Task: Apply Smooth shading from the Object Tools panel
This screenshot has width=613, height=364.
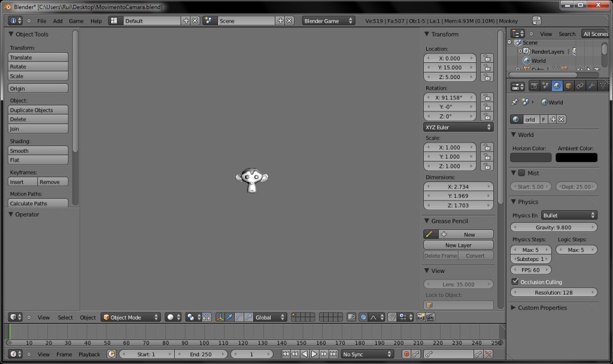Action: 38,150
